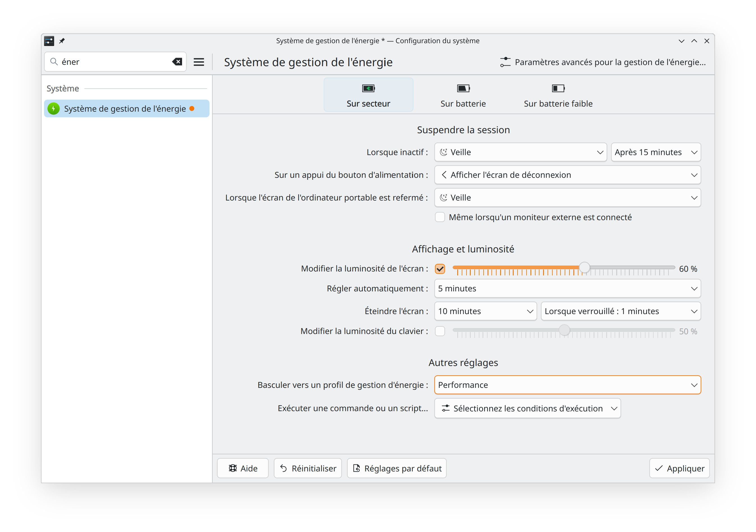Click the Sur batterie faible low battery icon
This screenshot has width=756, height=532.
click(558, 88)
